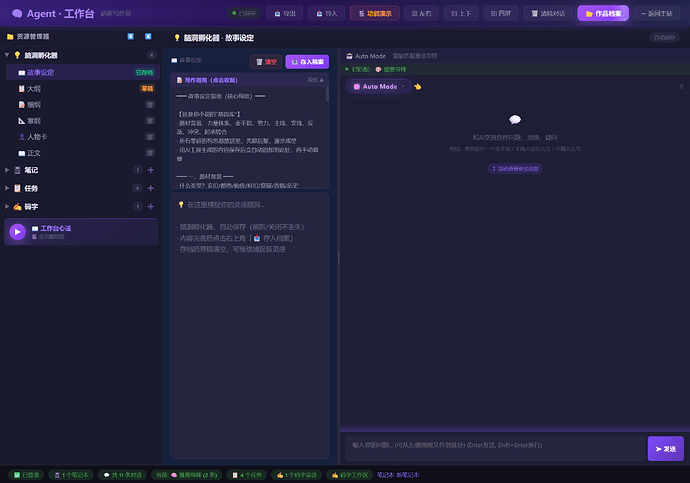Click the chat message input field
Screen dimensions: 690x483
(x=495, y=448)
